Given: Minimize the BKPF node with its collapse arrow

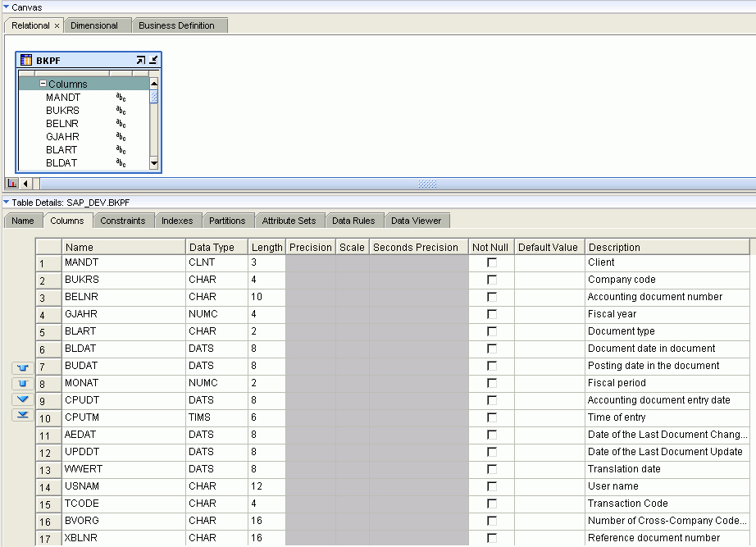Looking at the screenshot, I should pos(154,60).
